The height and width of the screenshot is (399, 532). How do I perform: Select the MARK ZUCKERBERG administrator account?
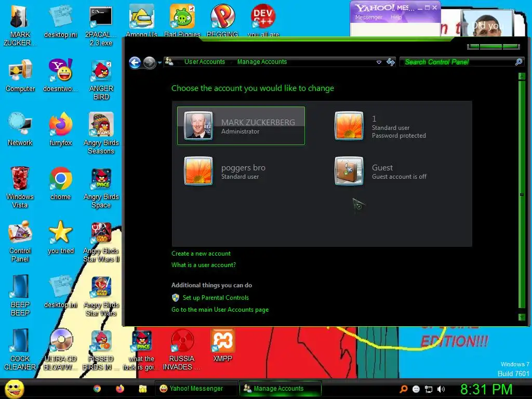(241, 126)
